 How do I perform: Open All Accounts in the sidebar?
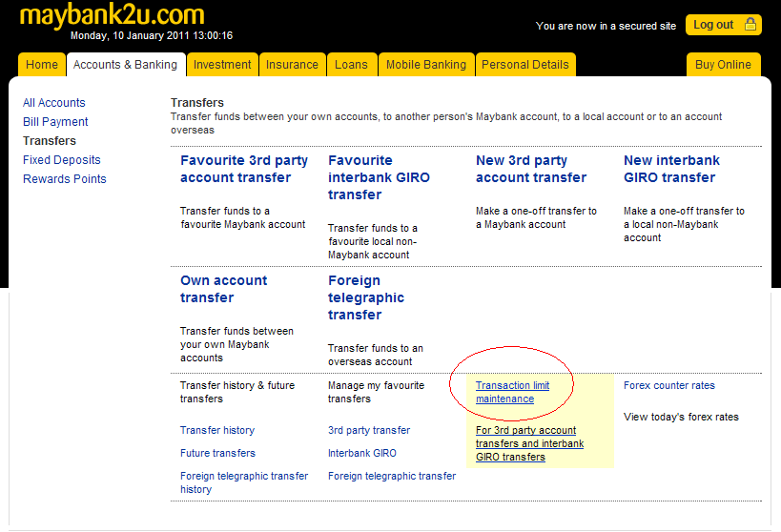[54, 103]
